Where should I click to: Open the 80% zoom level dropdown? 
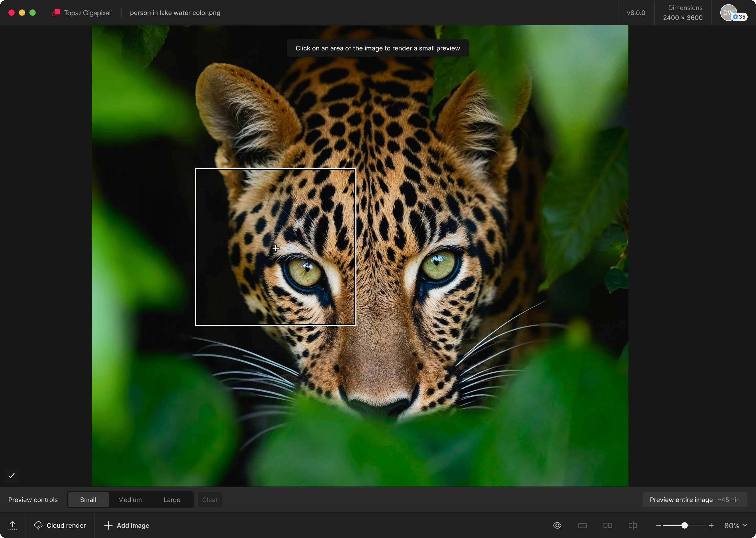pyautogui.click(x=736, y=525)
